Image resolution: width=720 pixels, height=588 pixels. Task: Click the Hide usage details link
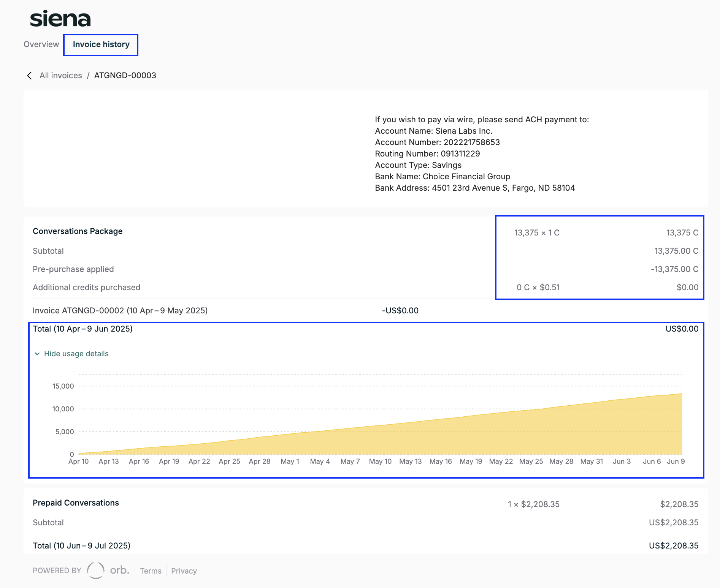(76, 354)
